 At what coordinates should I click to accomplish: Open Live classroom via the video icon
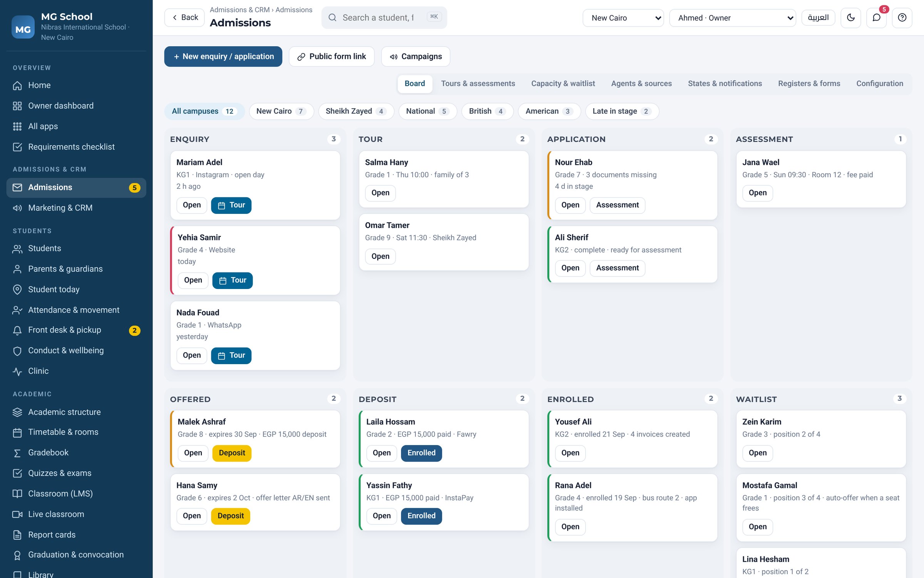(17, 514)
